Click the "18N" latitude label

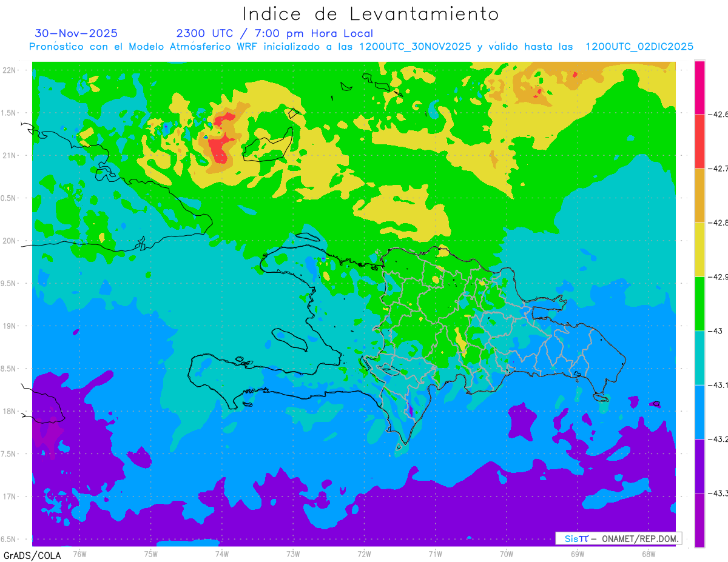10,411
